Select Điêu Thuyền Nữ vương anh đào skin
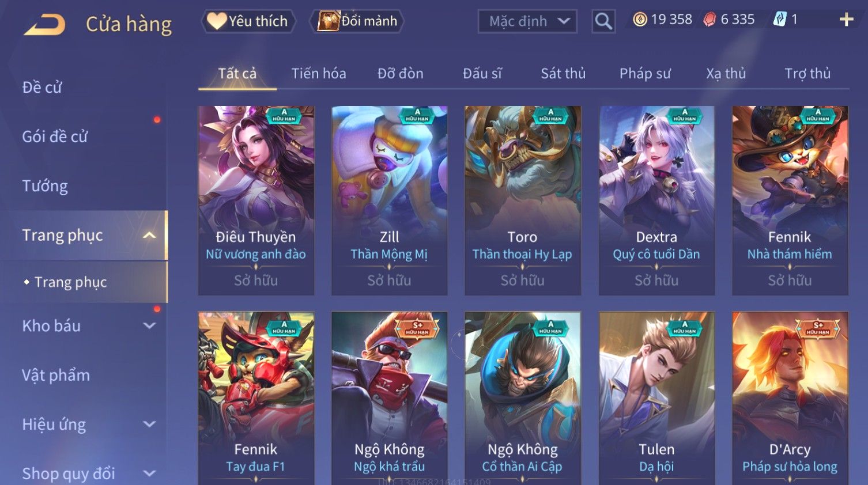 [256, 200]
